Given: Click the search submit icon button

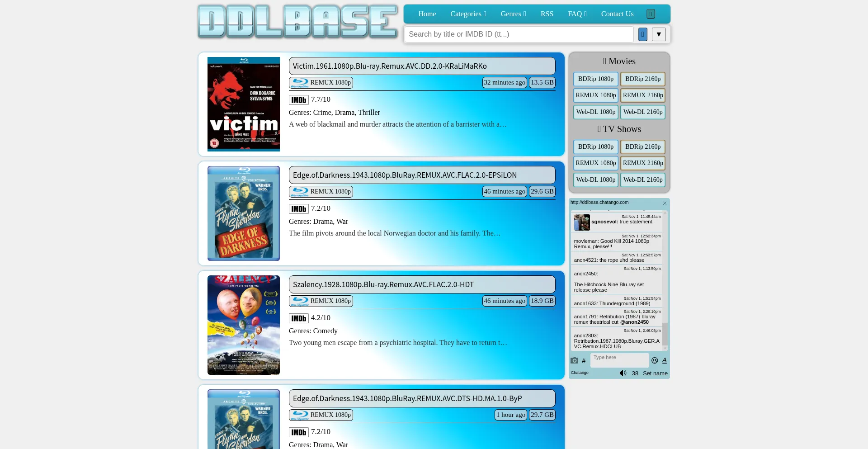Looking at the screenshot, I should [642, 34].
